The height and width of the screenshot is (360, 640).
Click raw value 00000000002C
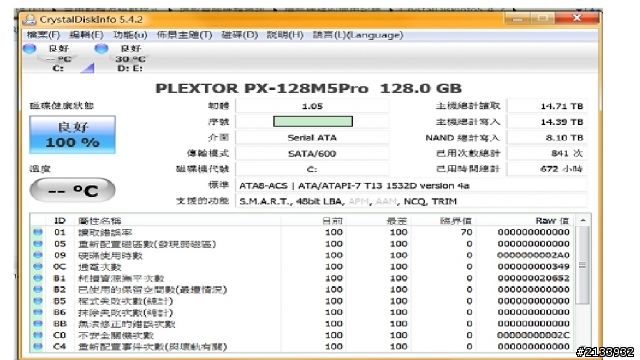pos(533,335)
